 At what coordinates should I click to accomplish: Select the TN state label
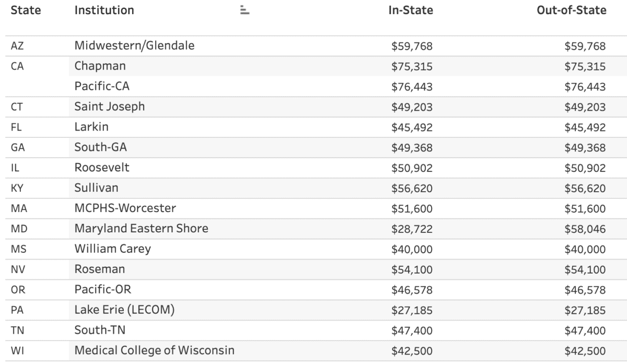point(17,331)
